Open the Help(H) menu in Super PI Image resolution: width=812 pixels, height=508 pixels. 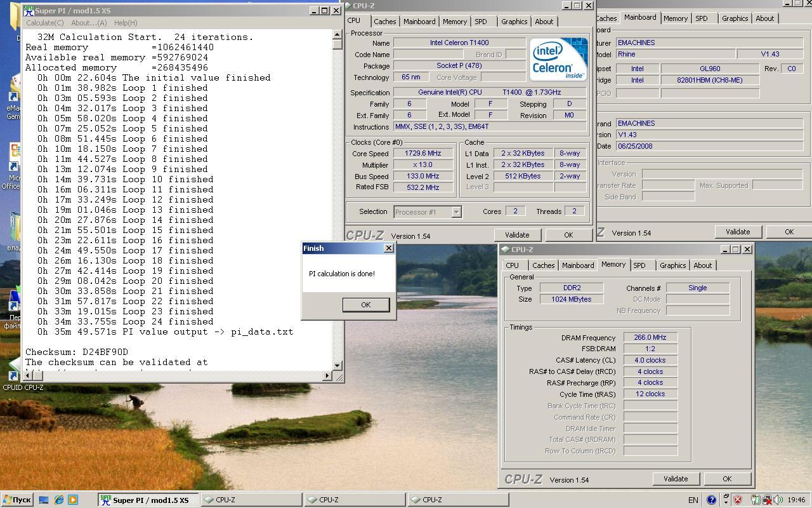click(x=126, y=23)
